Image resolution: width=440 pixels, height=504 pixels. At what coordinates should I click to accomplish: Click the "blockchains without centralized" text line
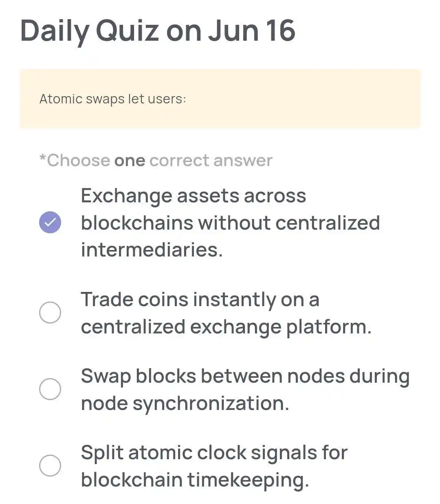(230, 223)
